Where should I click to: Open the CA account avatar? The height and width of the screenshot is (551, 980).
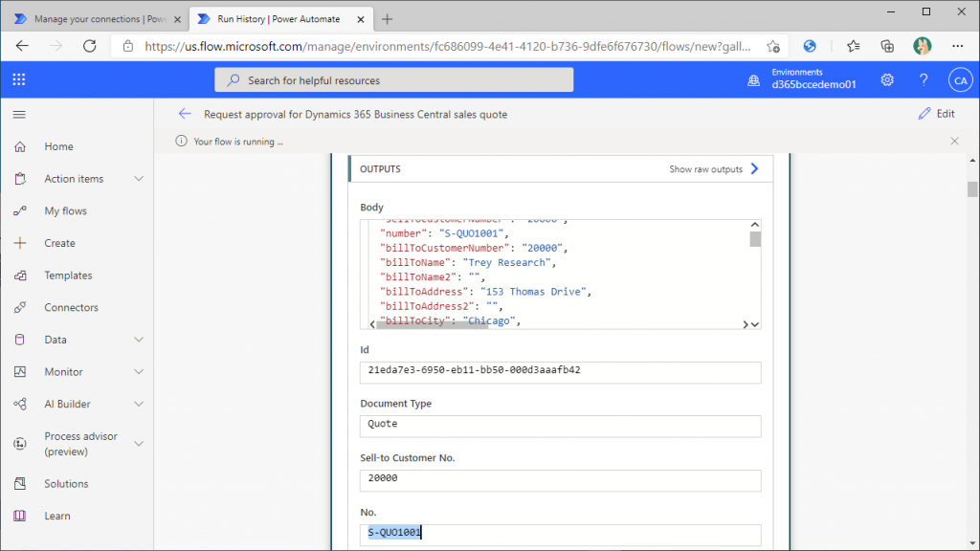[x=960, y=80]
